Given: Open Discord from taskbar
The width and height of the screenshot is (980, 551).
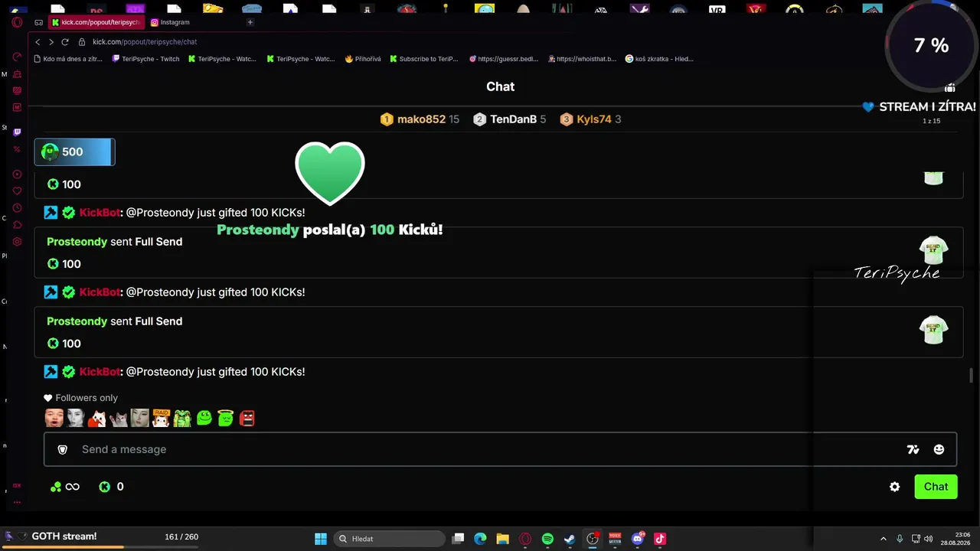Looking at the screenshot, I should point(638,539).
